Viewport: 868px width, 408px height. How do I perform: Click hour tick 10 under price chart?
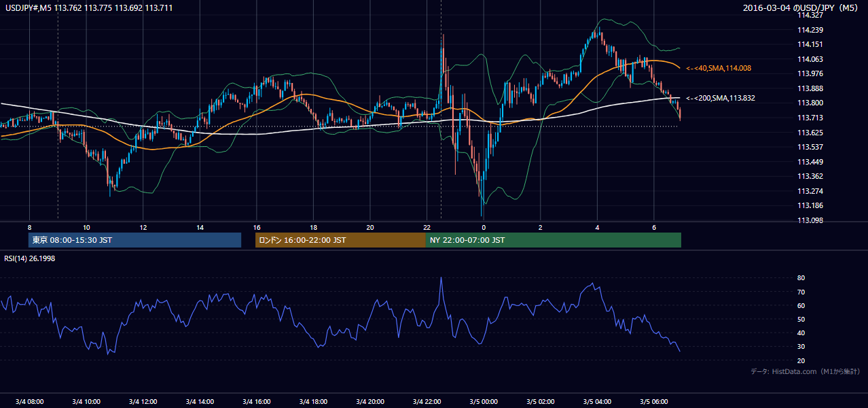click(86, 227)
